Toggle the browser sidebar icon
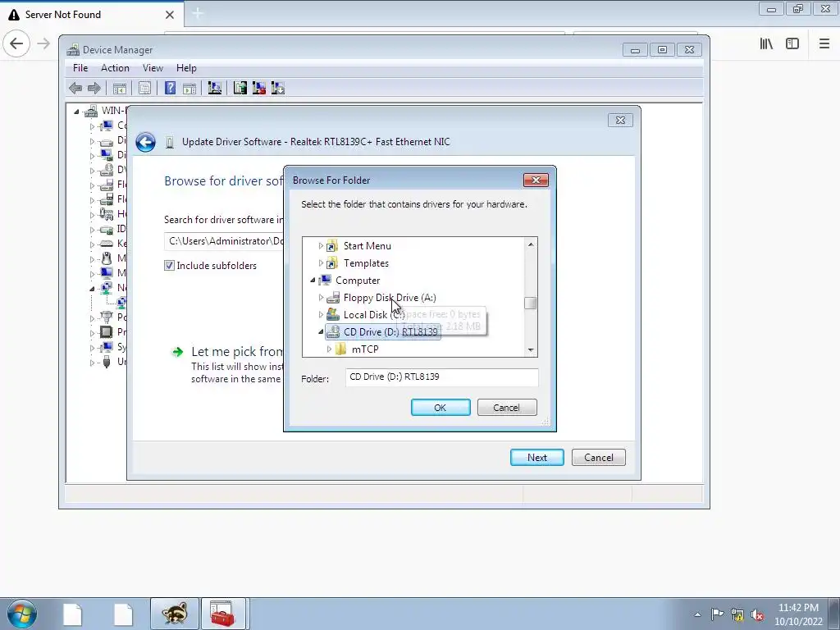This screenshot has width=840, height=630. [792, 44]
